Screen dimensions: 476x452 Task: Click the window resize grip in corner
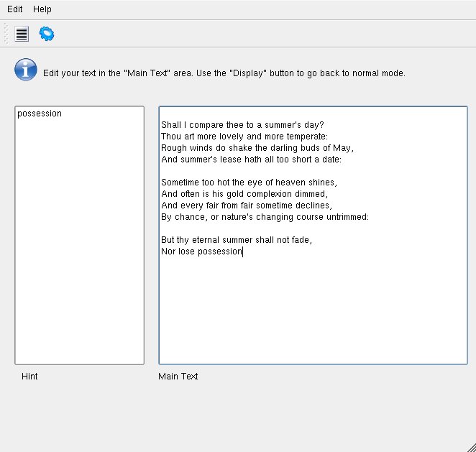tap(472, 448)
